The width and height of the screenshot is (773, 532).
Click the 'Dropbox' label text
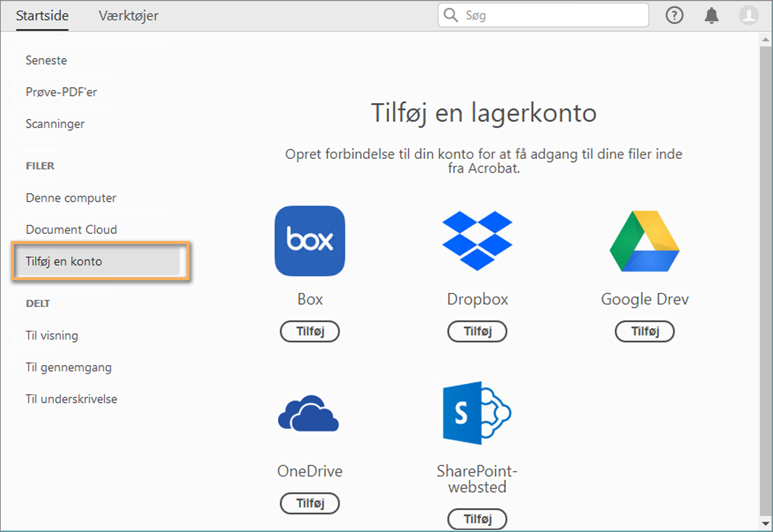pyautogui.click(x=477, y=299)
